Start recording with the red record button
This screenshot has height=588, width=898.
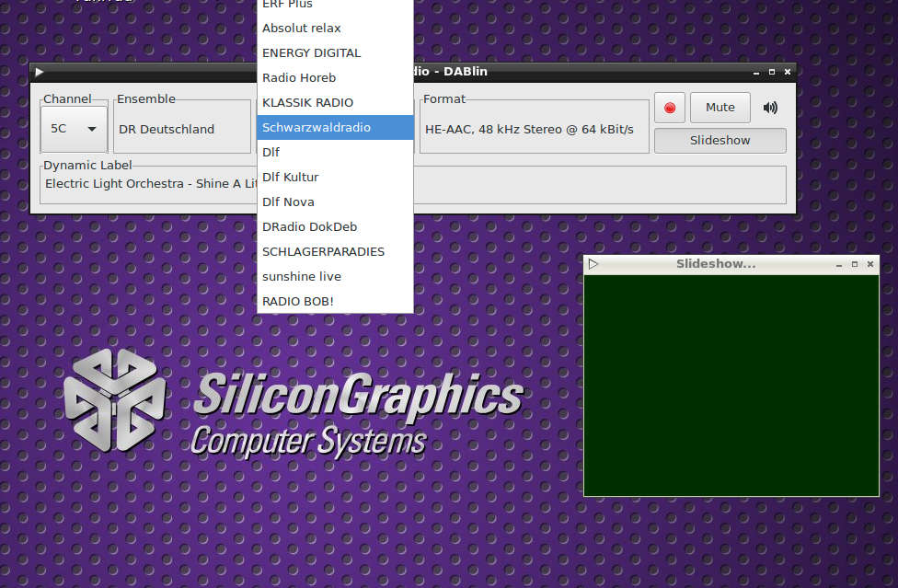(670, 108)
